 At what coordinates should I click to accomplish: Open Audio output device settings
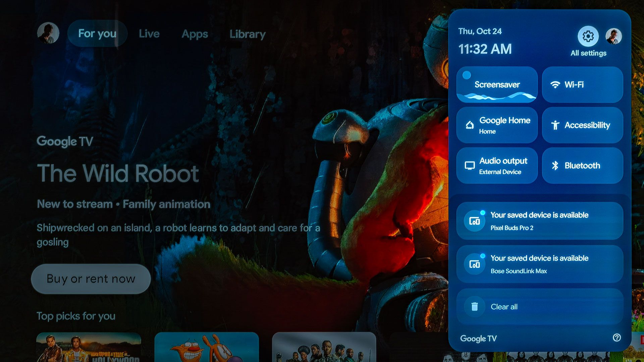pos(497,166)
